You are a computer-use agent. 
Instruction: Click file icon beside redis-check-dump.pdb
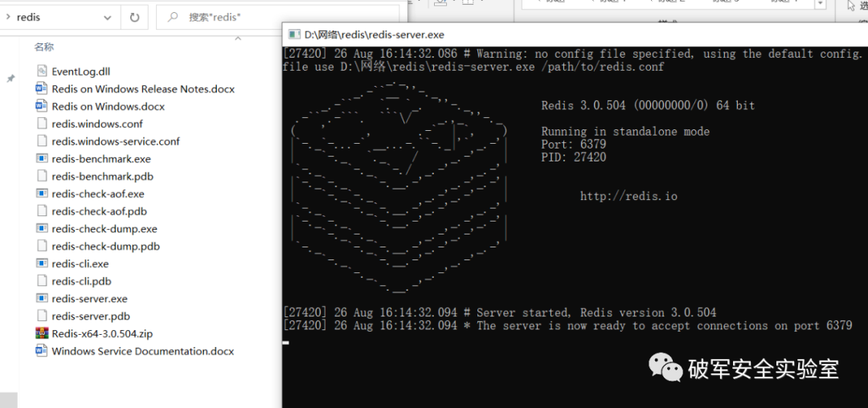tap(42, 246)
